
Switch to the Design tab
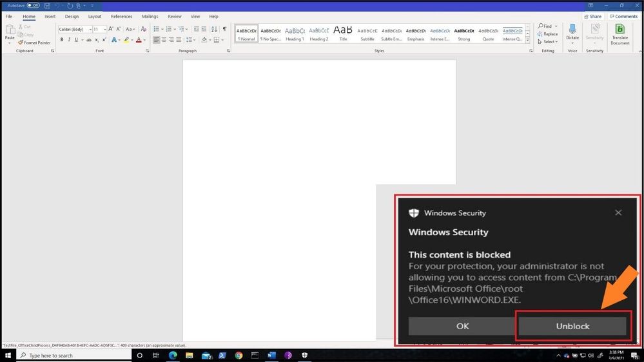point(72,16)
